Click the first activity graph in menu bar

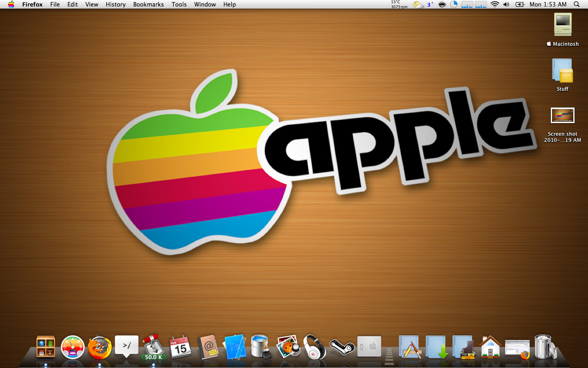click(x=467, y=4)
